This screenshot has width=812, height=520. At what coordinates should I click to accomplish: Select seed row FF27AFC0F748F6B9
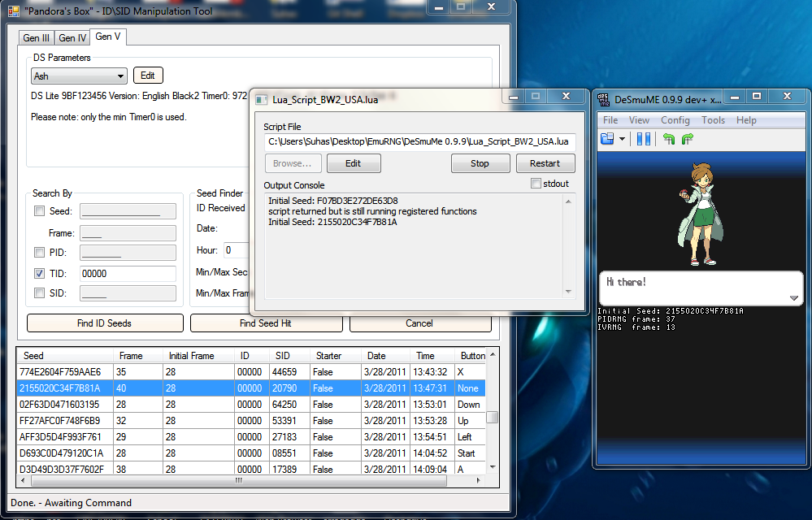[251, 421]
